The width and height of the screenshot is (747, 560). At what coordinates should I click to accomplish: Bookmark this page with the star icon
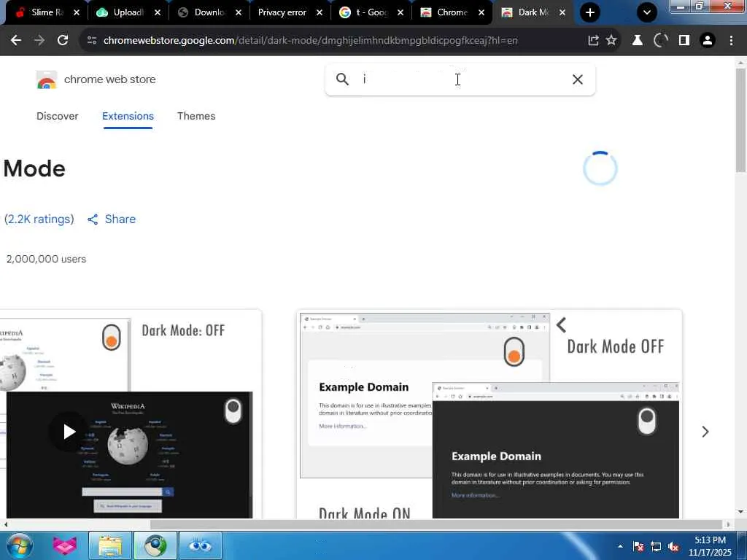click(x=611, y=41)
